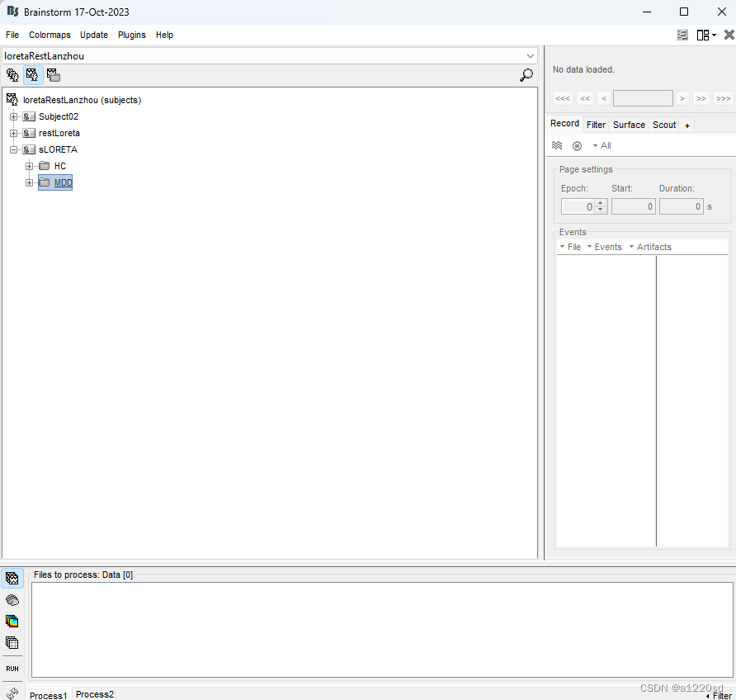Select the root protocol subjects icon
Screen dimensions: 736x700
[12, 100]
